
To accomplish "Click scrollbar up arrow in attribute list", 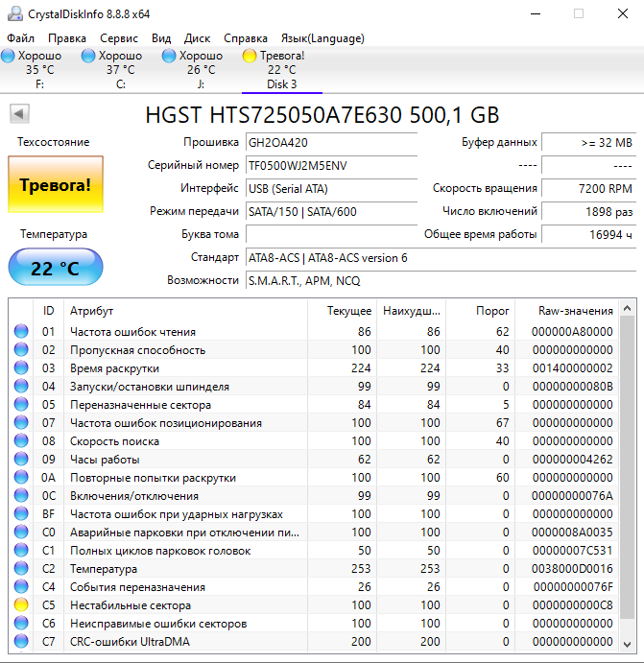I will [627, 308].
